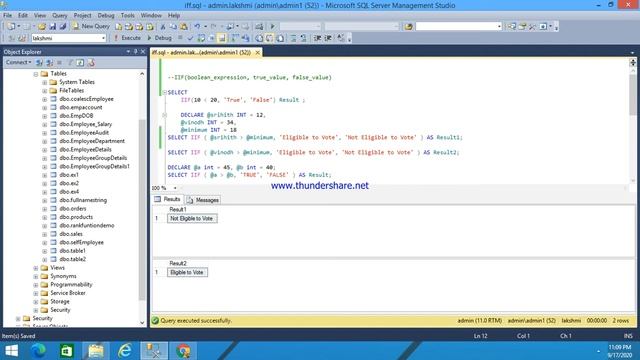Close the iff.sql editor tab
Viewport: 640px width, 360px height.
[258, 53]
